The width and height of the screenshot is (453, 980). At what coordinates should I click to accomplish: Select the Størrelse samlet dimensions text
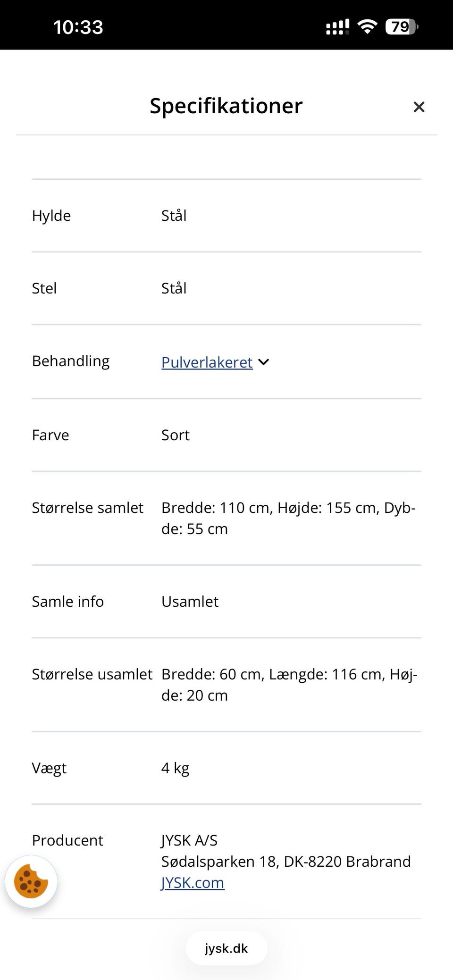pyautogui.click(x=288, y=518)
